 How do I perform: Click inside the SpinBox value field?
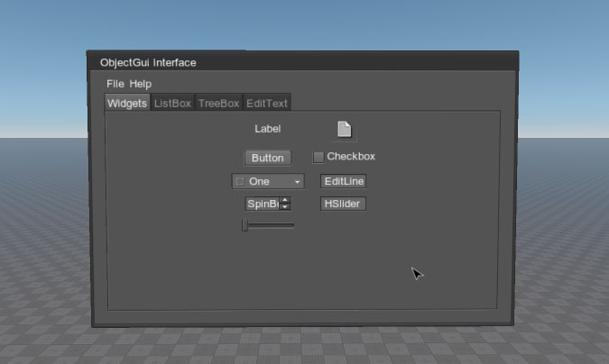(262, 205)
